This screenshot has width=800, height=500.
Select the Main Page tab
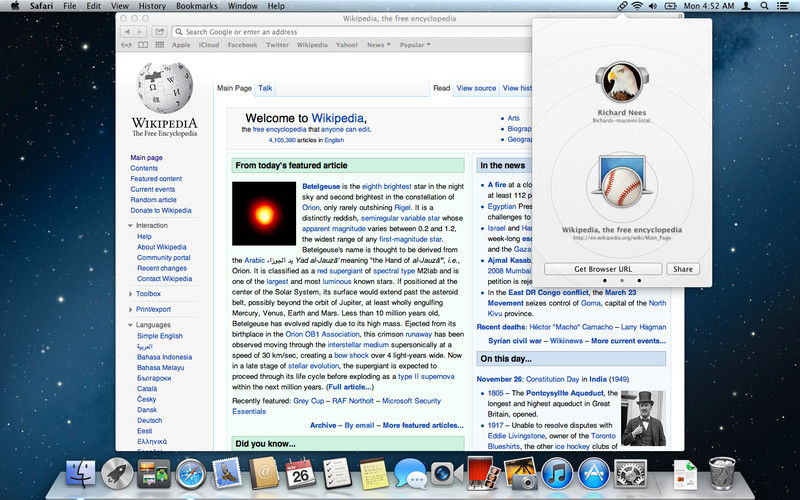coord(234,88)
